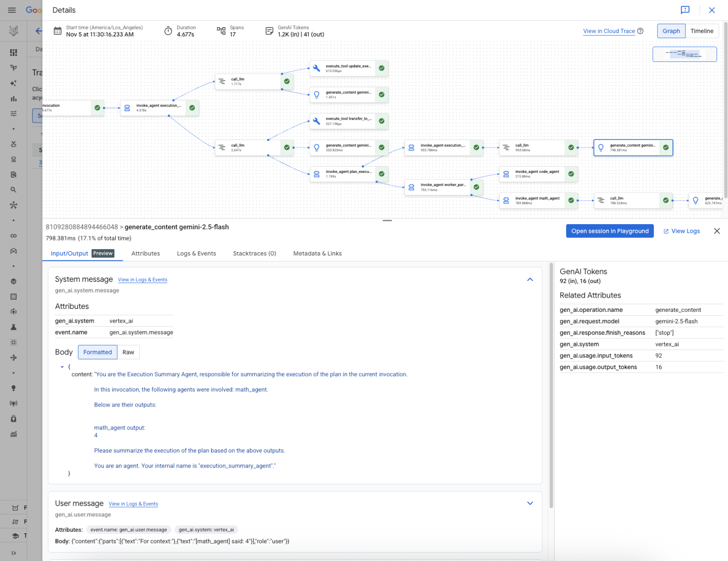The width and height of the screenshot is (728, 561).
Task: Select the agent icon on invoke_agent math_agent node
Action: tap(506, 200)
